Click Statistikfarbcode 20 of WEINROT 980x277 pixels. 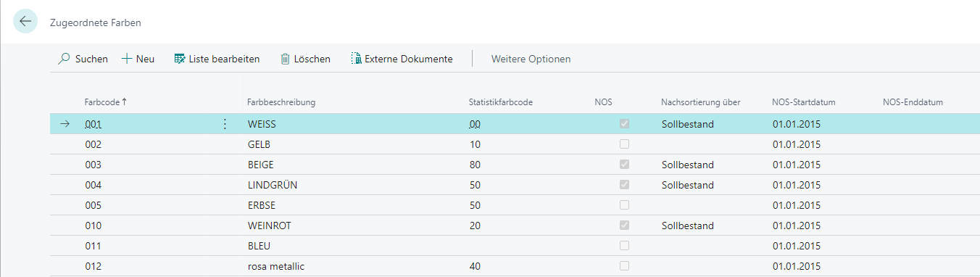point(475,226)
